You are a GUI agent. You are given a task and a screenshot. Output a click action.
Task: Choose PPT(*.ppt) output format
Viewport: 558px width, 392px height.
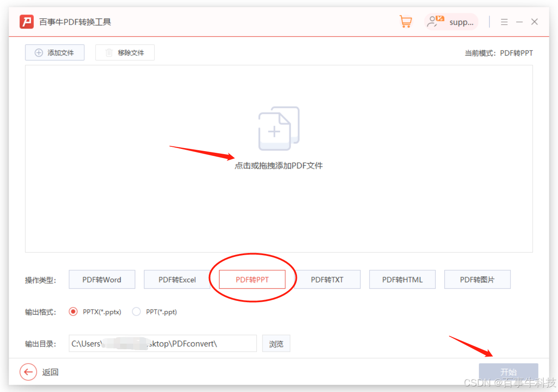[x=154, y=312]
